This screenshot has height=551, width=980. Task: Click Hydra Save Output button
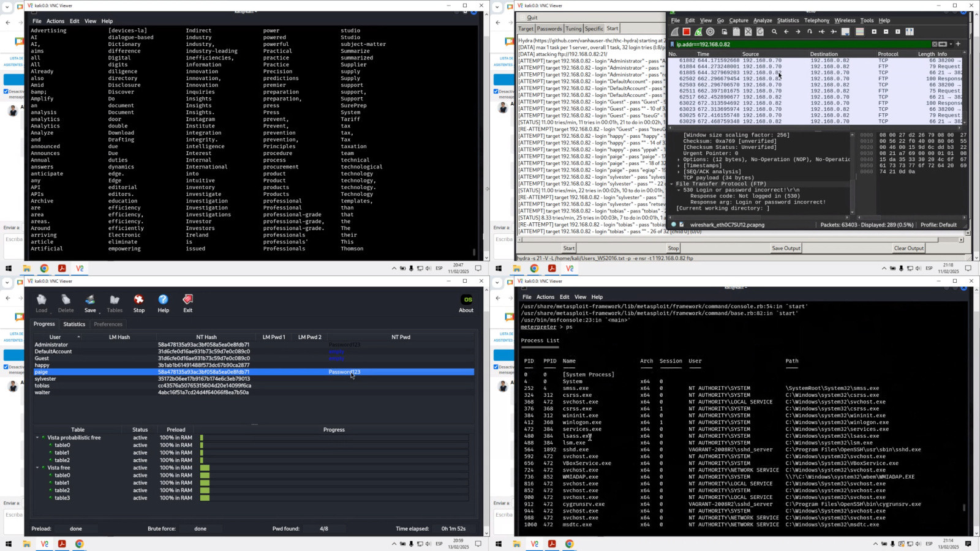[x=786, y=248]
